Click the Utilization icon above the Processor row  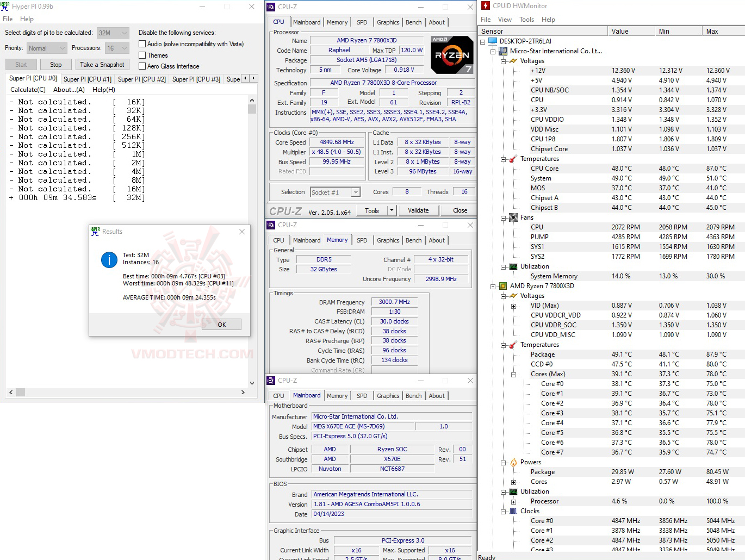pyautogui.click(x=513, y=491)
